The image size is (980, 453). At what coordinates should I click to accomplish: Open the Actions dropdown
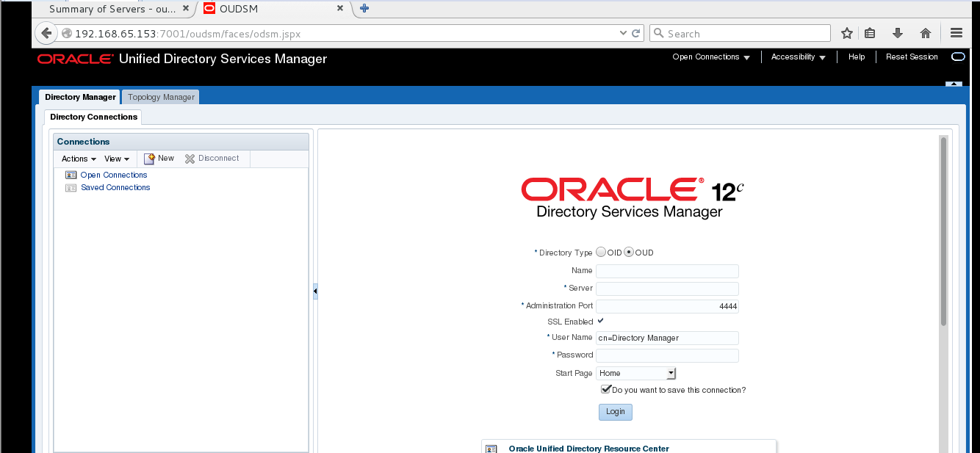click(77, 158)
